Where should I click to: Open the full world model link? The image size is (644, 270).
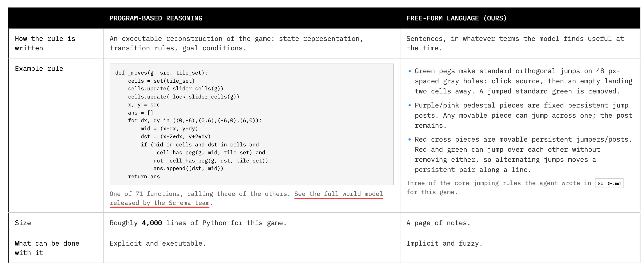click(x=338, y=194)
